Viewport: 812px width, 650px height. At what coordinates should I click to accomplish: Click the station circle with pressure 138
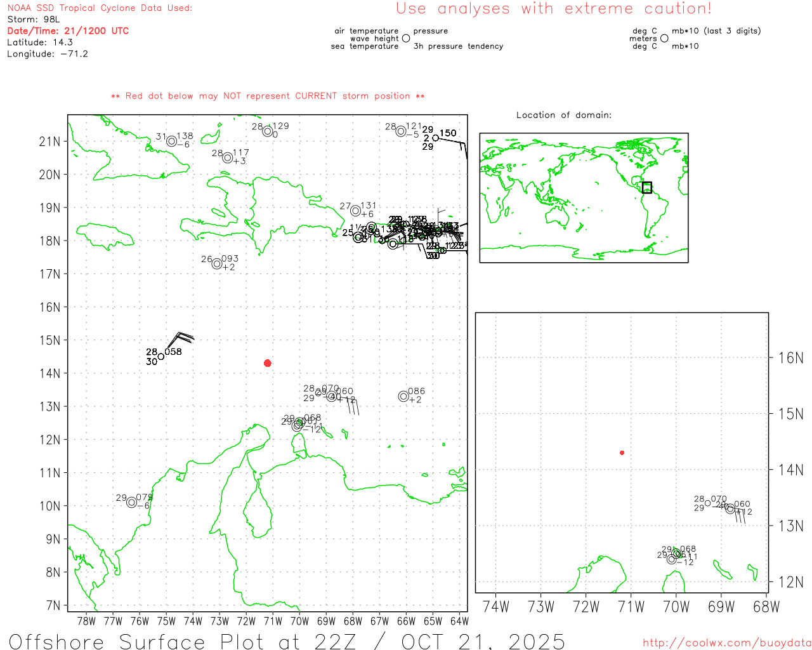pos(172,141)
